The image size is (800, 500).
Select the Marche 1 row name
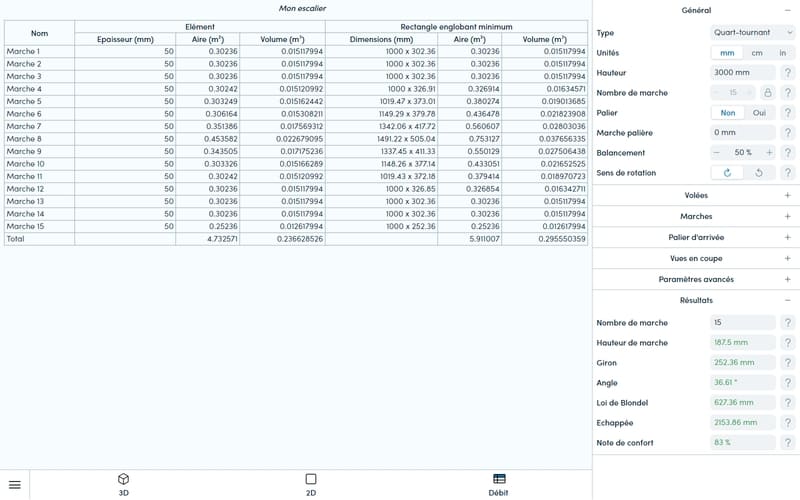(x=23, y=51)
